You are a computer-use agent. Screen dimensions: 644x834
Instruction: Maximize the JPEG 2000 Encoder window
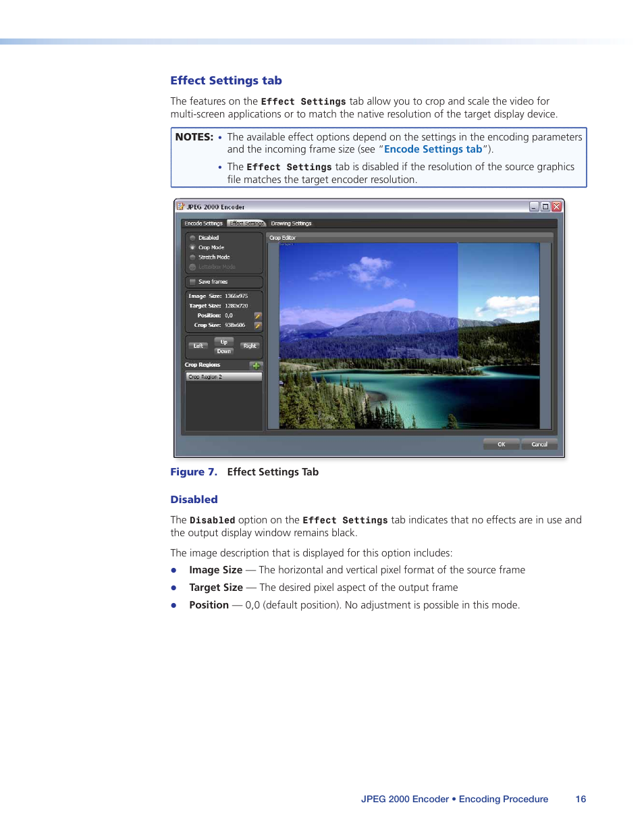(545, 207)
